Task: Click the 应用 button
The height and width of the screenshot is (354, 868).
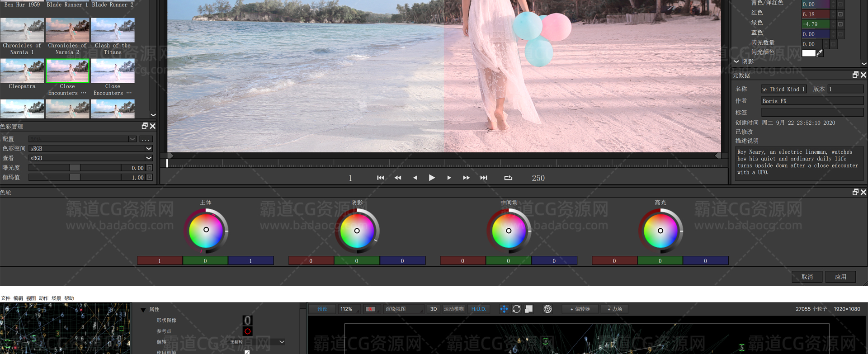Action: 840,277
